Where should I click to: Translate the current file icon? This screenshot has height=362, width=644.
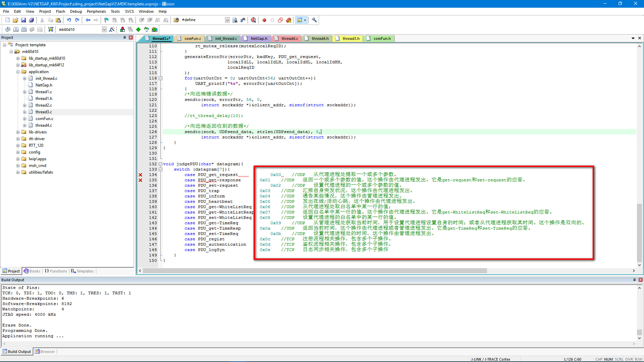coord(8,29)
